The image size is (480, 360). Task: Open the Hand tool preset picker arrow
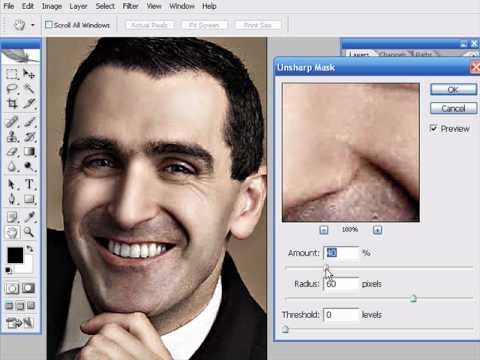33,25
